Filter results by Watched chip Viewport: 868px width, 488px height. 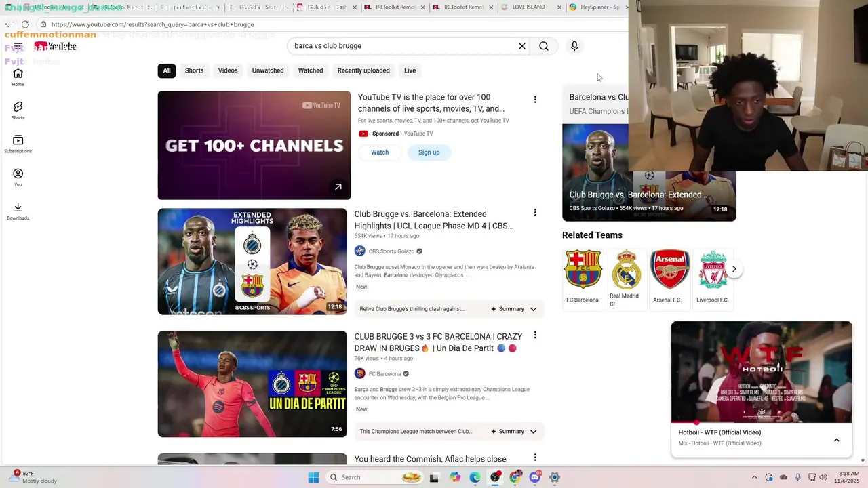[x=311, y=70]
